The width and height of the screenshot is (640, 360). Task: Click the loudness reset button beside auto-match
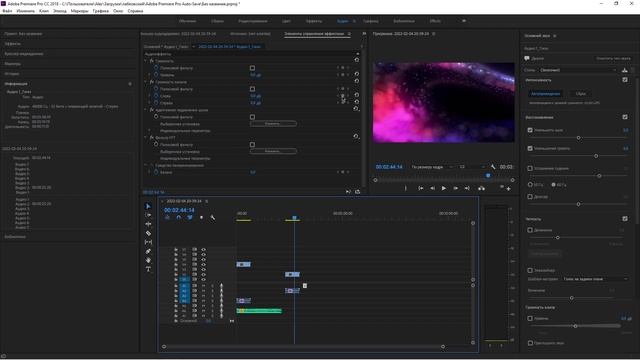(x=580, y=94)
